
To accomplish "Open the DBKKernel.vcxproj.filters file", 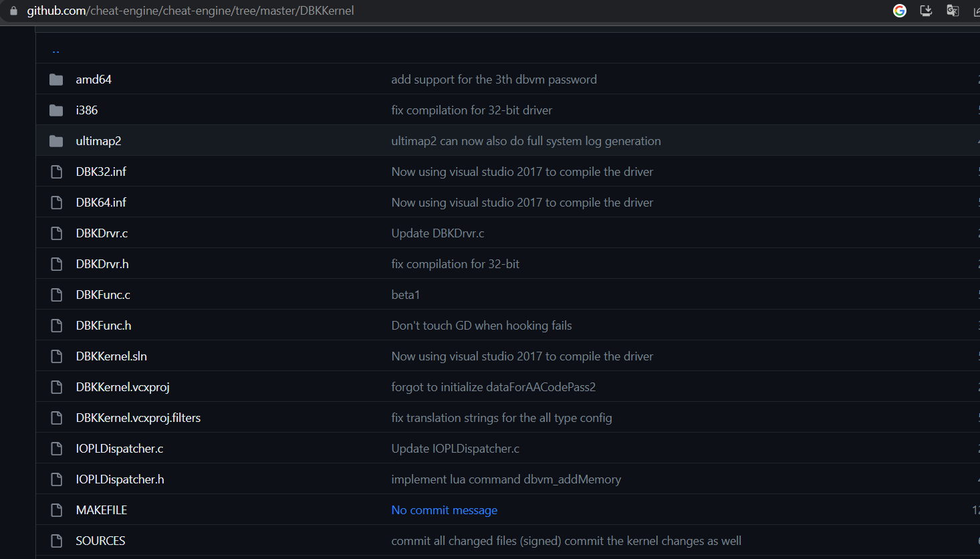I will (138, 418).
